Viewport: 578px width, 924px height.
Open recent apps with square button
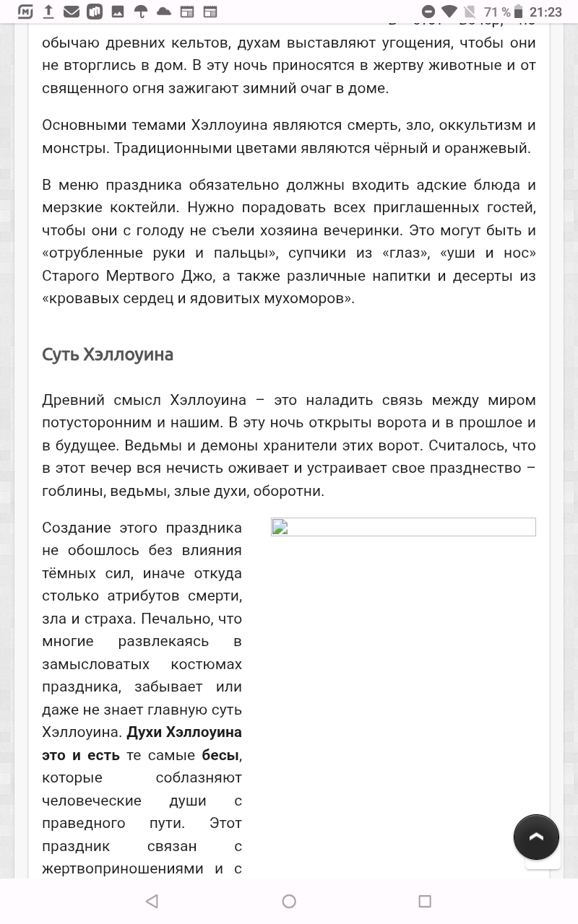[x=425, y=901]
